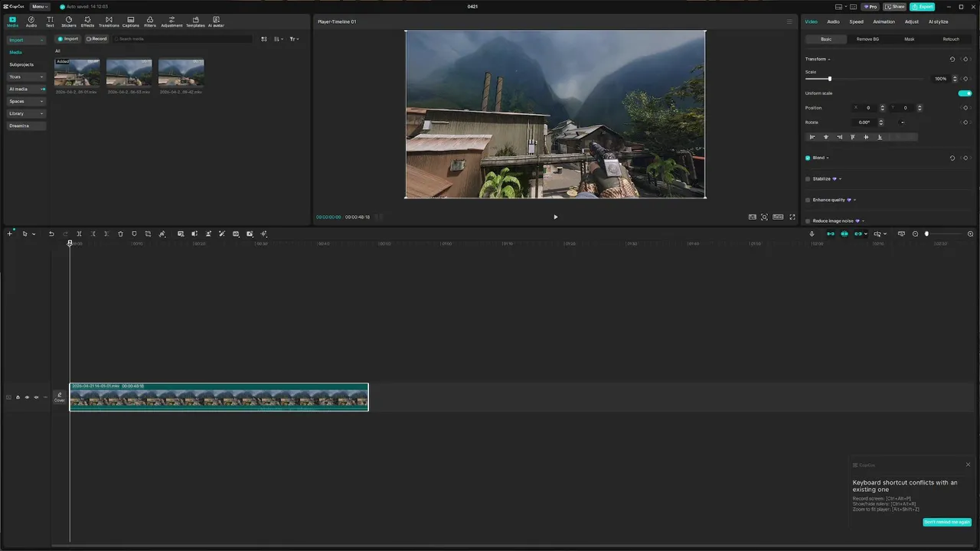Click the media view toggle icon beside search
This screenshot has width=980, height=551.
[x=264, y=38]
